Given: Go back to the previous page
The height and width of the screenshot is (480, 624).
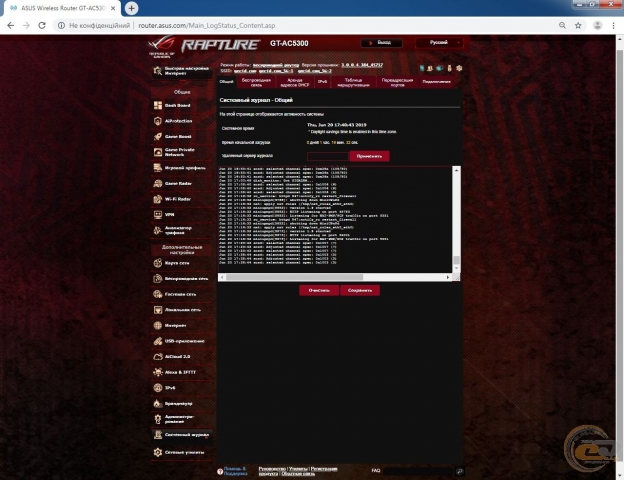Looking at the screenshot, I should click(x=11, y=25).
